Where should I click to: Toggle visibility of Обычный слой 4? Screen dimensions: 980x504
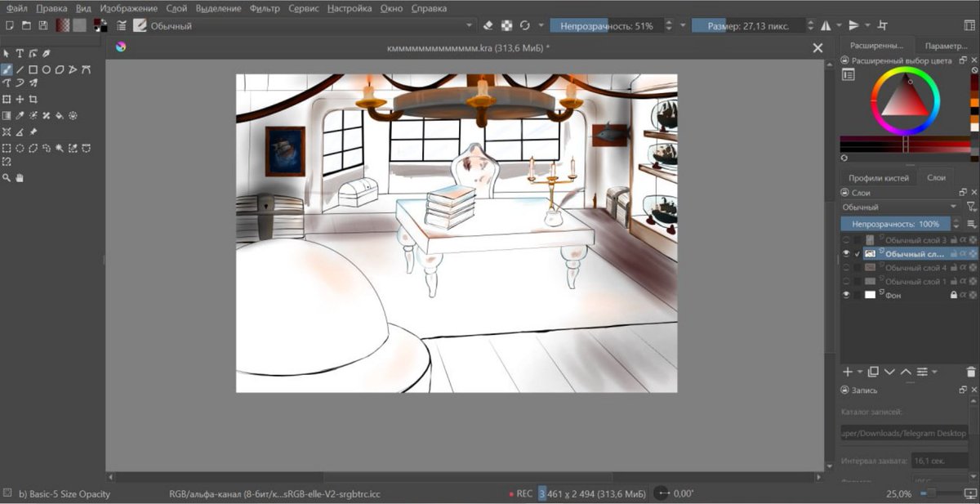[846, 267]
